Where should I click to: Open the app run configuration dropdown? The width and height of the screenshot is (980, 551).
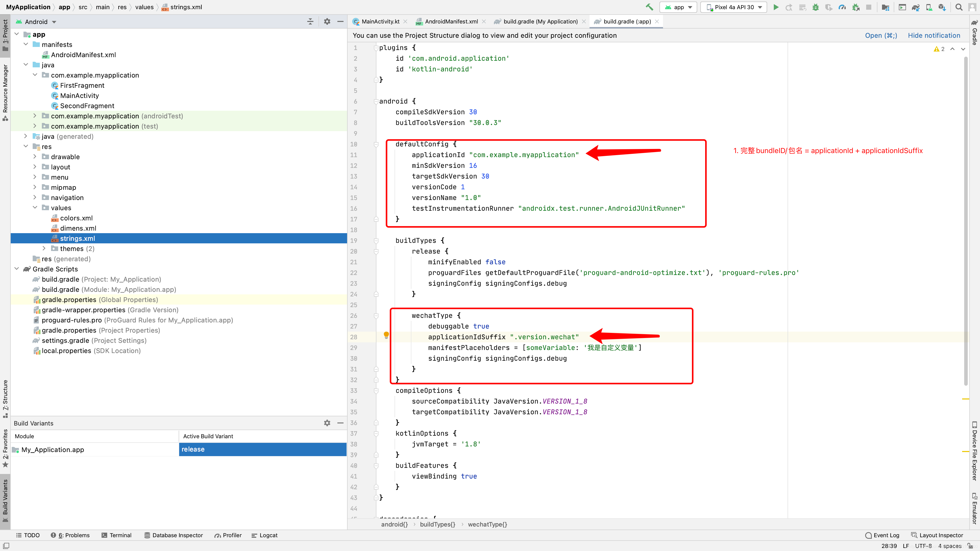tap(678, 7)
